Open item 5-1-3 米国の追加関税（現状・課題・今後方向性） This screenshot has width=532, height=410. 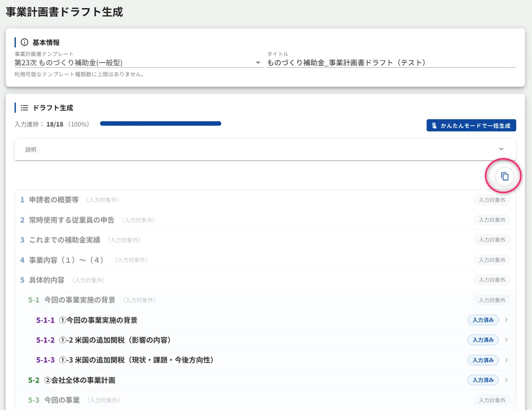pos(265,360)
